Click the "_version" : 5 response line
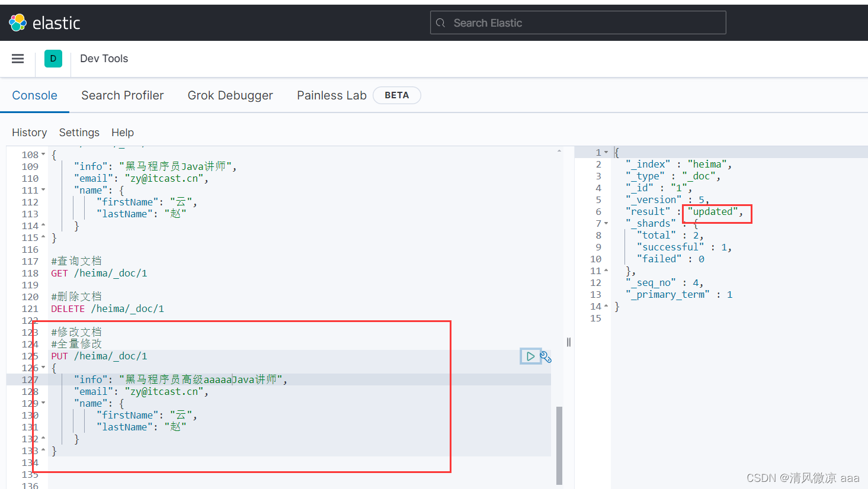Viewport: 868px width, 489px height. 667,200
